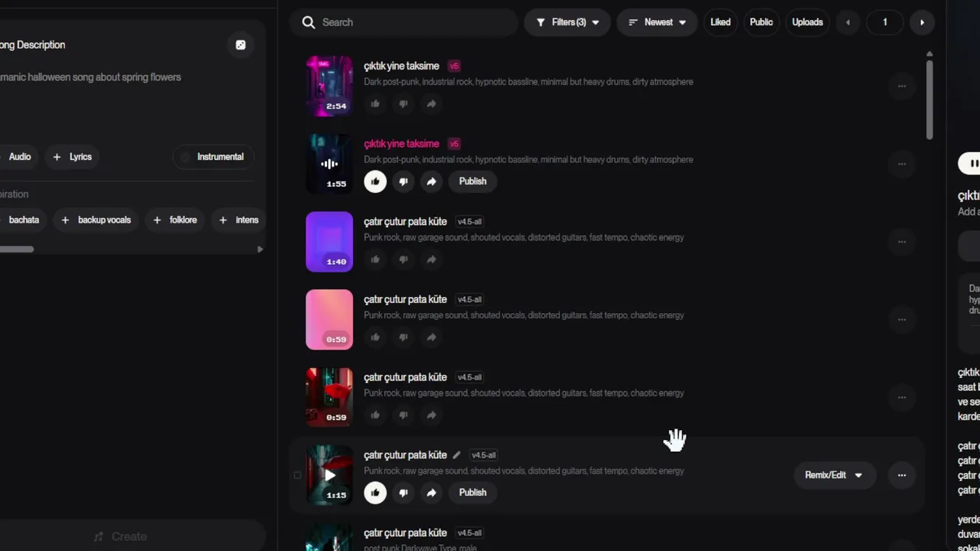Edit the 1:15 track title with the pencil icon
980x551 pixels.
pos(457,455)
